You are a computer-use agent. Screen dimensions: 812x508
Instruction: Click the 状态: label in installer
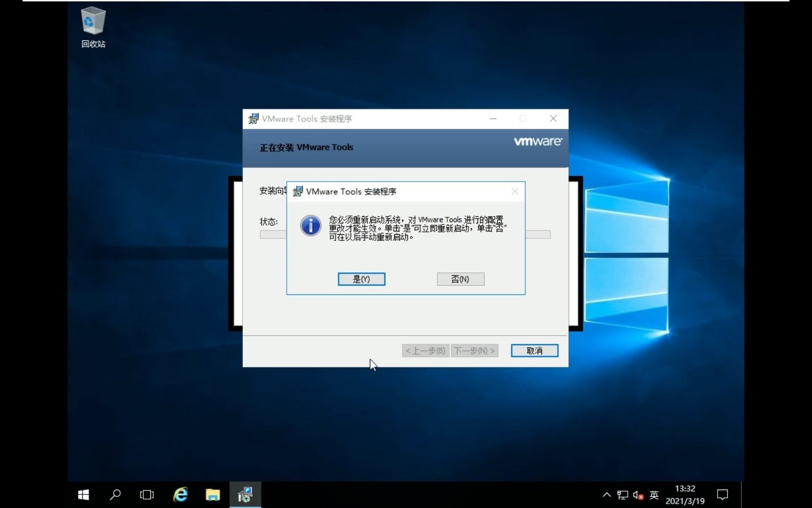point(269,222)
